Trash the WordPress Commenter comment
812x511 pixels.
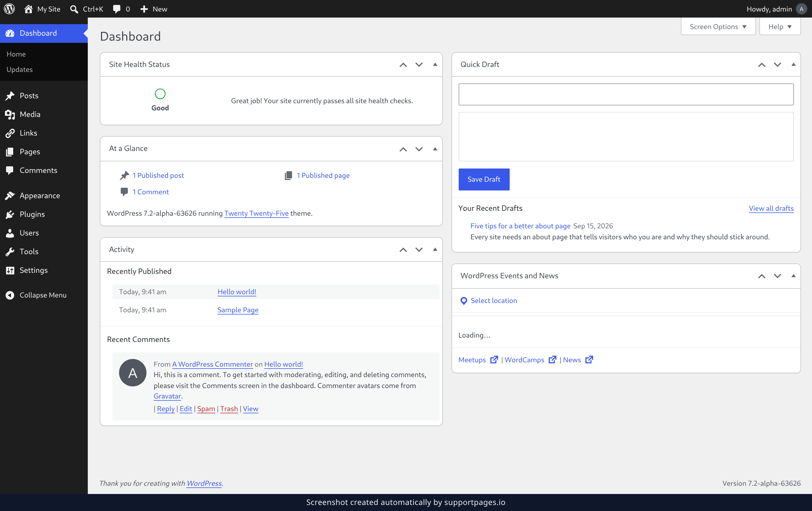coord(229,409)
